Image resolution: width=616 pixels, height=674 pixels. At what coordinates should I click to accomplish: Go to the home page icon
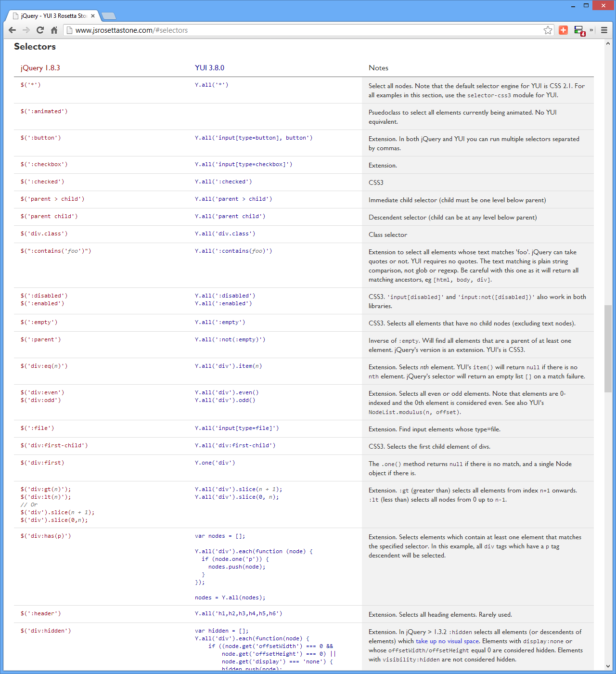click(54, 30)
